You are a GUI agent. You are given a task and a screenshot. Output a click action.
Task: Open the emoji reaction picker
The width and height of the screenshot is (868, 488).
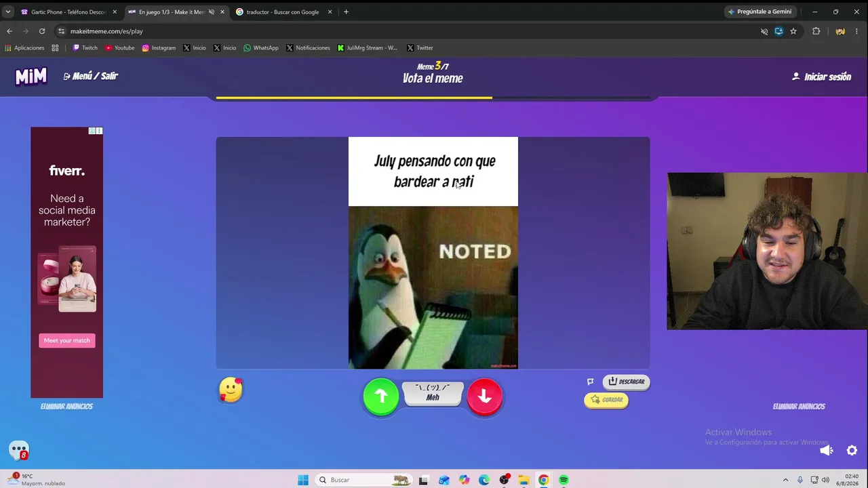coord(231,390)
